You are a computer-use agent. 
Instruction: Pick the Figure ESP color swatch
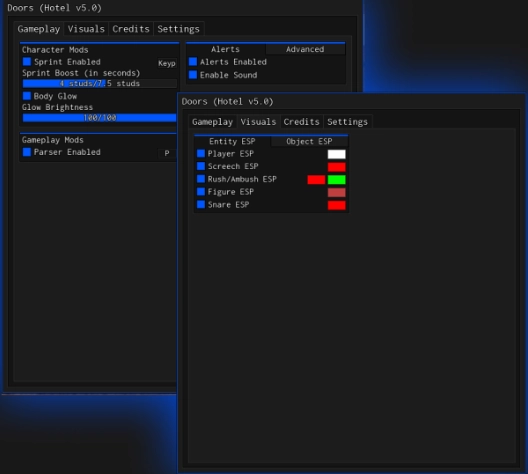pos(336,193)
